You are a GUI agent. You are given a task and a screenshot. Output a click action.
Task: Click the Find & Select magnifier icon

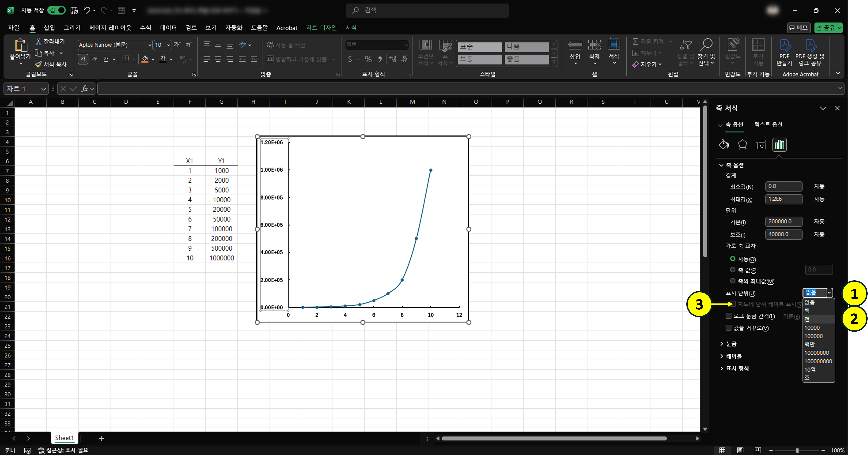706,45
